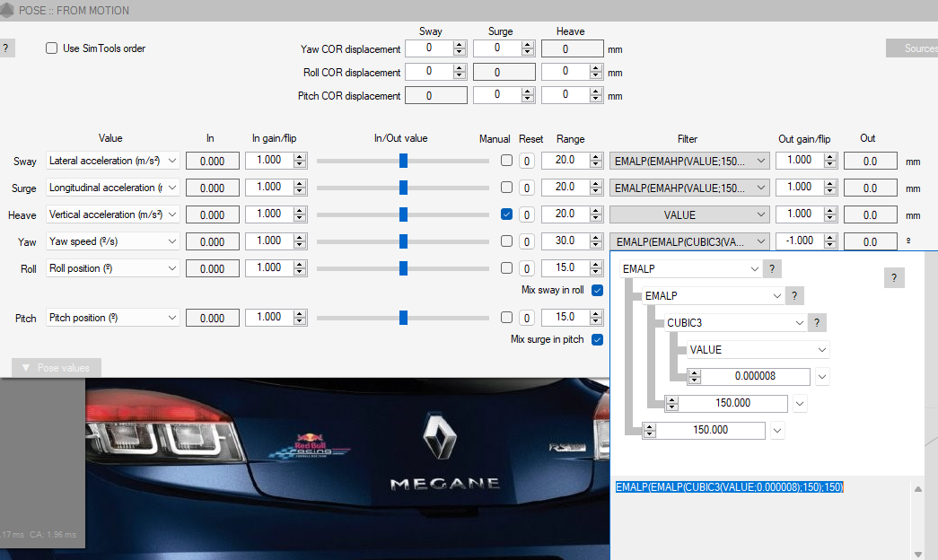Open the Pitch position value dropdown
Viewport: 938px width, 560px height.
click(x=112, y=317)
